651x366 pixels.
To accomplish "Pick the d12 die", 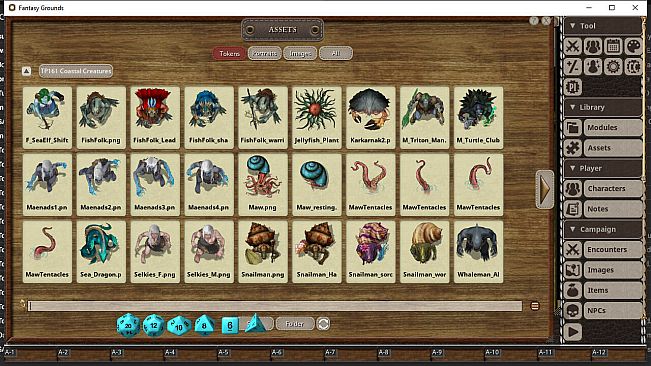I will point(154,325).
